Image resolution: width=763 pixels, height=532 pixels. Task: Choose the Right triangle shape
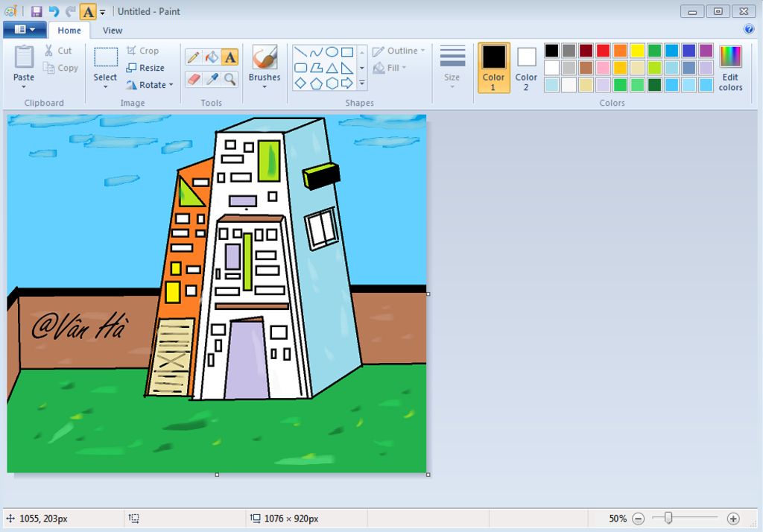pyautogui.click(x=347, y=68)
